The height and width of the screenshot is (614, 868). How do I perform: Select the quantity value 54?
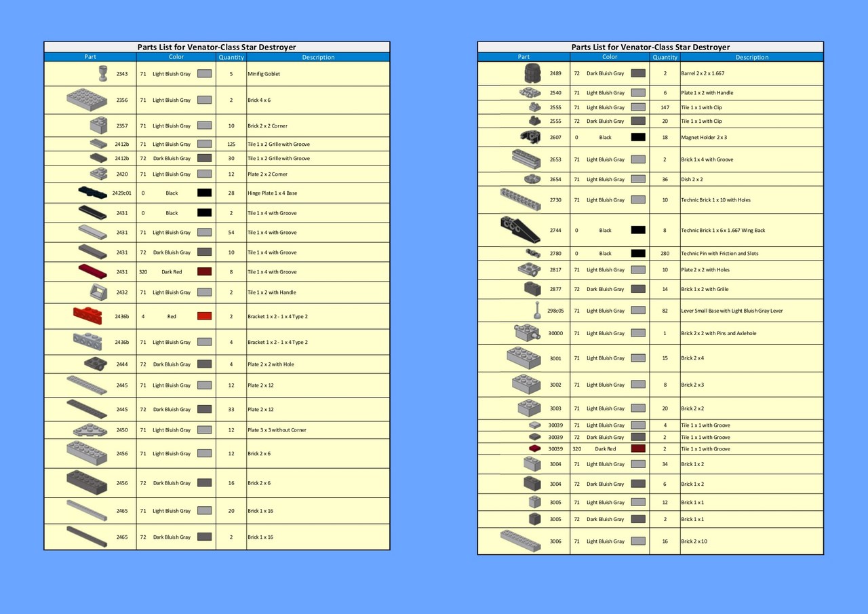231,233
